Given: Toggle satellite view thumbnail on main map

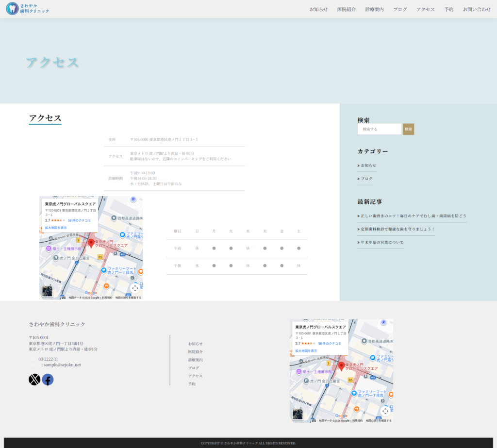Looking at the screenshot, I should [47, 291].
